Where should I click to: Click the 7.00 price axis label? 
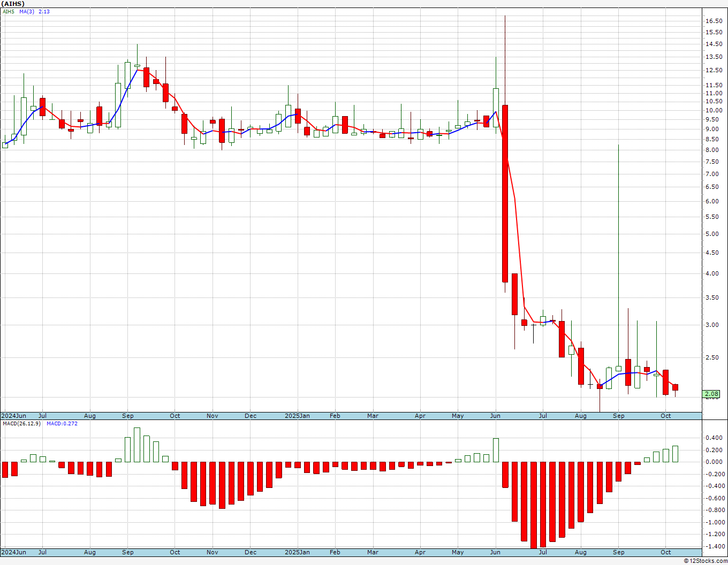coord(712,174)
